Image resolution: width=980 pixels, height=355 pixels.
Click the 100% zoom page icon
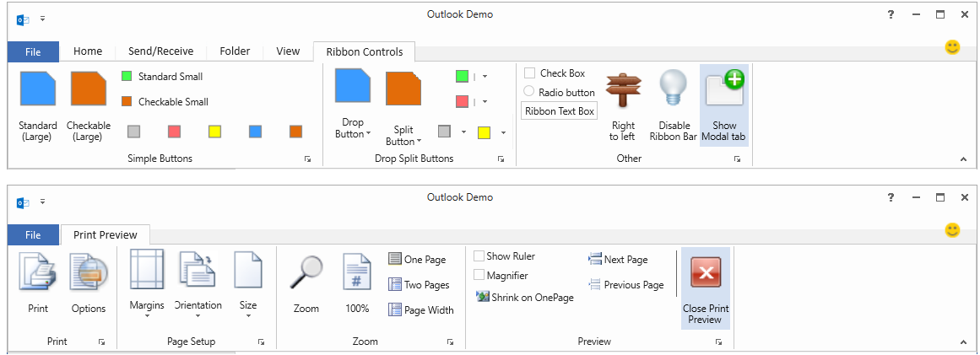pos(357,272)
